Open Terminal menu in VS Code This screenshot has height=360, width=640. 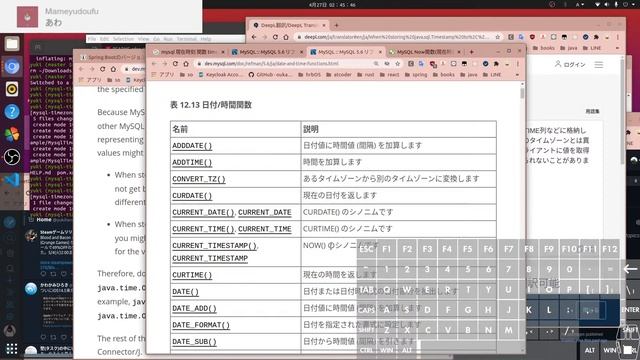click(187, 39)
